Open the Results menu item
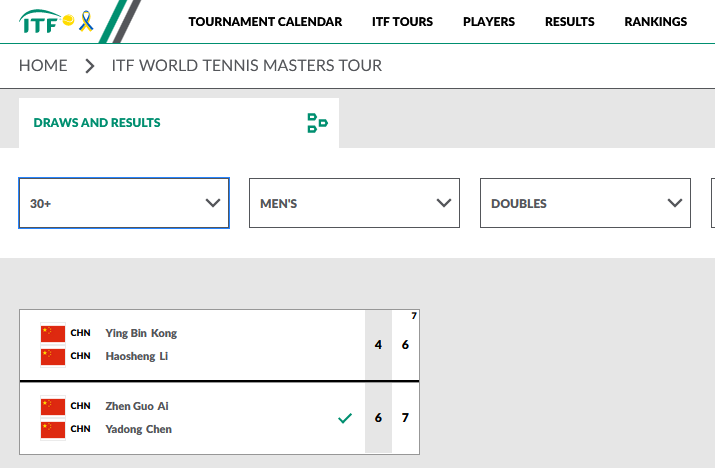Image resolution: width=715 pixels, height=468 pixels. coord(570,22)
